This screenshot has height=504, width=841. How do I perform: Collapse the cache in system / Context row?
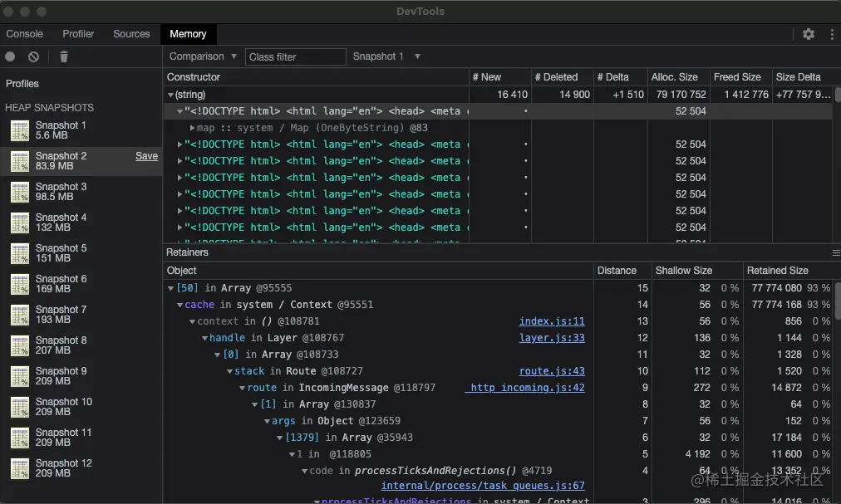coord(180,305)
